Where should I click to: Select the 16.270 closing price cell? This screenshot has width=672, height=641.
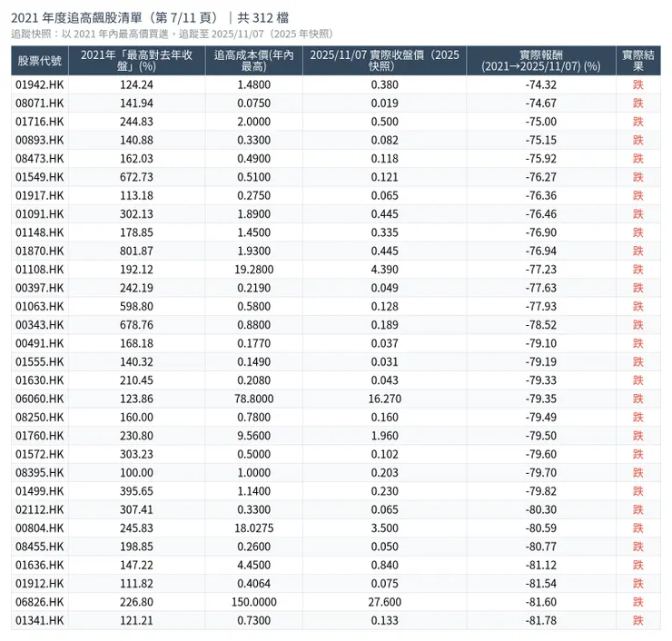pos(384,399)
